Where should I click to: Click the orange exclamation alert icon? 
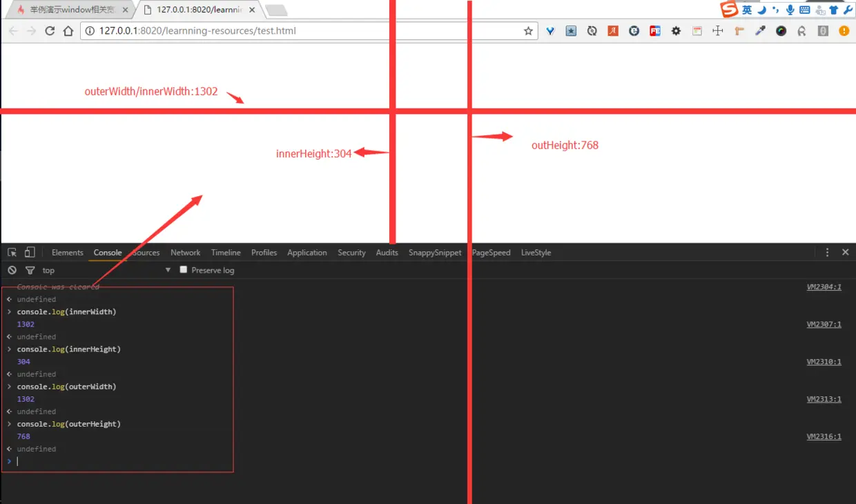844,31
